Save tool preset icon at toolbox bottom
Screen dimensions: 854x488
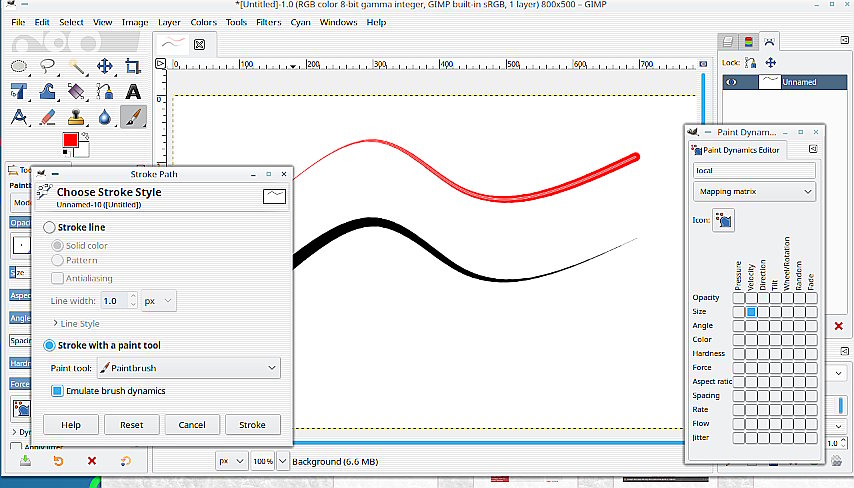25,461
